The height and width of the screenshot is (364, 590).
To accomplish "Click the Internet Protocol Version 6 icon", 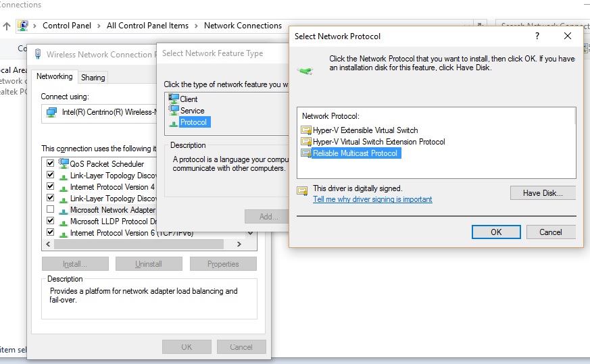I will pyautogui.click(x=64, y=234).
